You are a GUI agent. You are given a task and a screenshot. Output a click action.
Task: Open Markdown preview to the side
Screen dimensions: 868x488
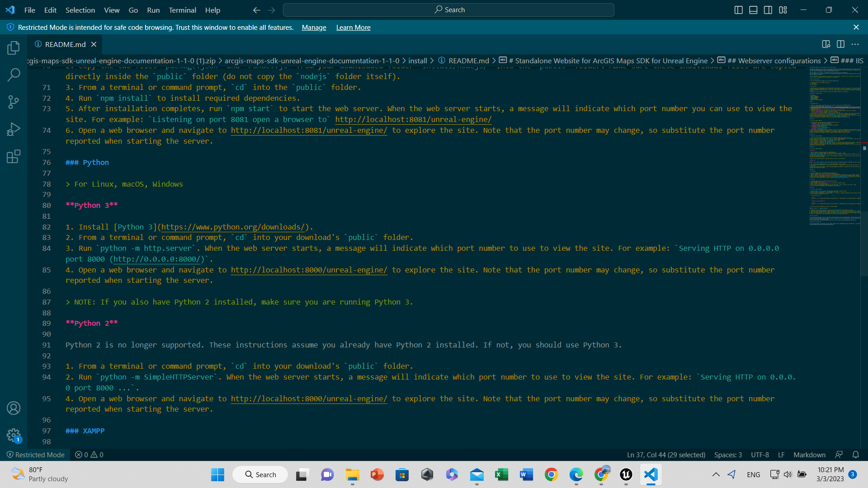click(x=826, y=44)
